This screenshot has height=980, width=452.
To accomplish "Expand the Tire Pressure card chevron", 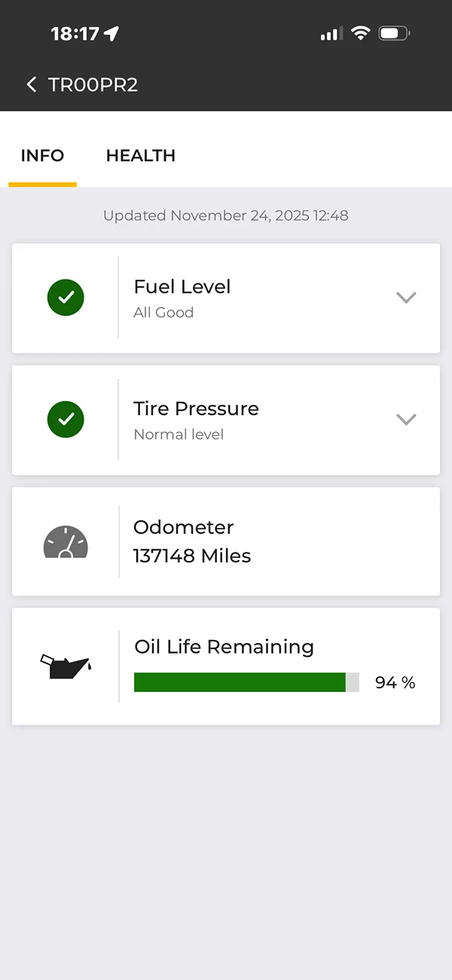I will click(406, 420).
